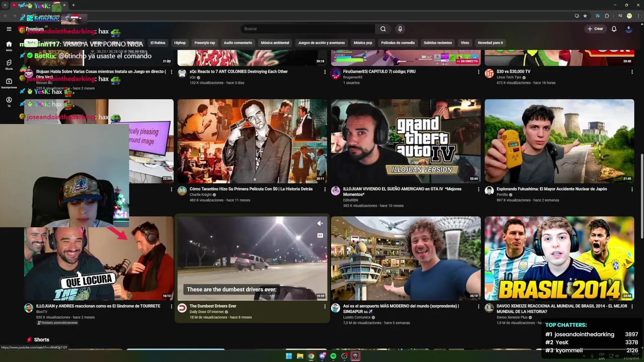Screen dimensions: 644x362
Task: Select the Hiphop filter chip
Action: [180, 43]
